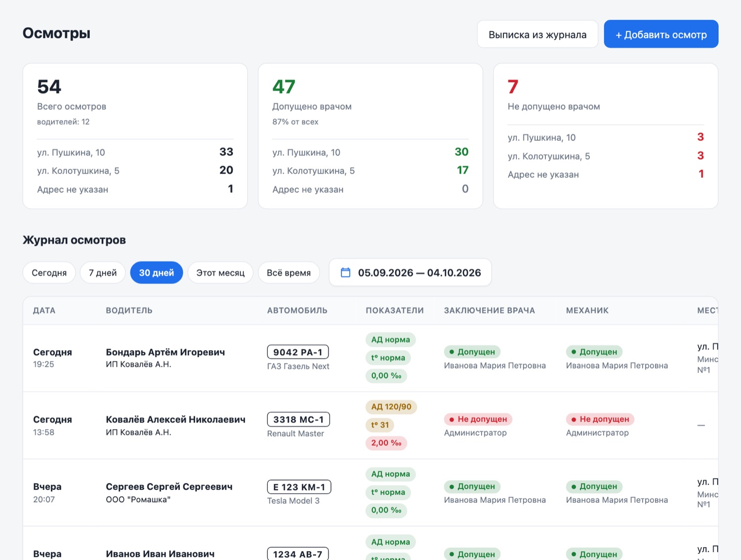The height and width of the screenshot is (560, 741).
Task: Click the АД 120/90 pressure badge
Action: coord(391,407)
